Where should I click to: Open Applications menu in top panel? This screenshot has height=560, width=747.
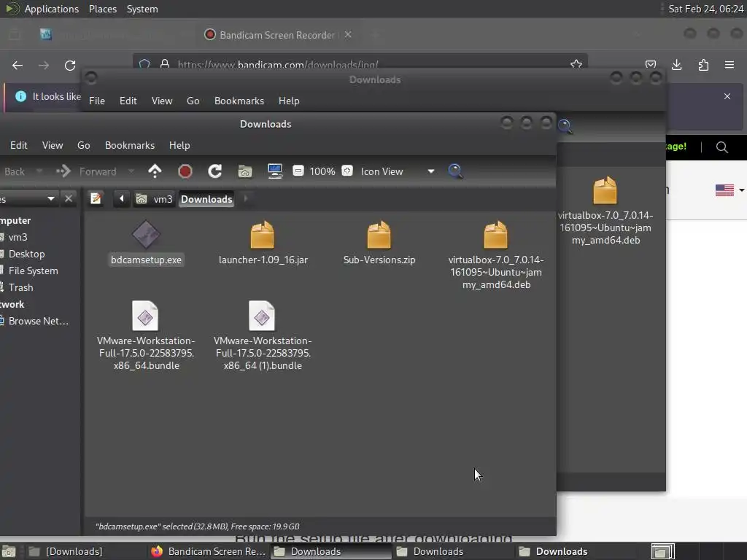pos(52,9)
